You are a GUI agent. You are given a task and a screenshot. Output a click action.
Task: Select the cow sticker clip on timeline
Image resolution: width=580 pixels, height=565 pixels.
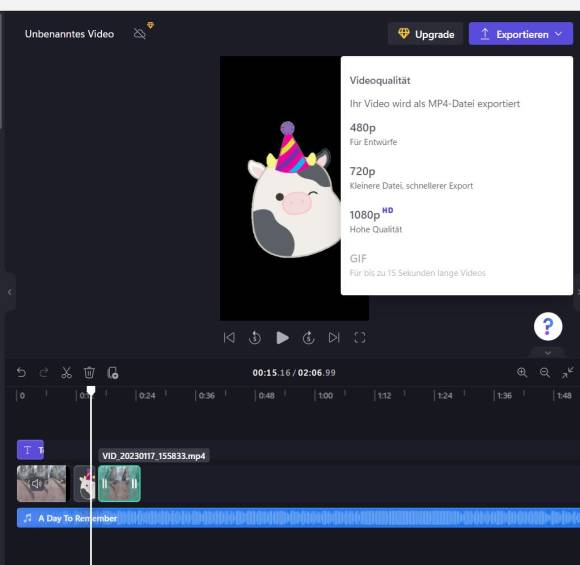(x=84, y=483)
